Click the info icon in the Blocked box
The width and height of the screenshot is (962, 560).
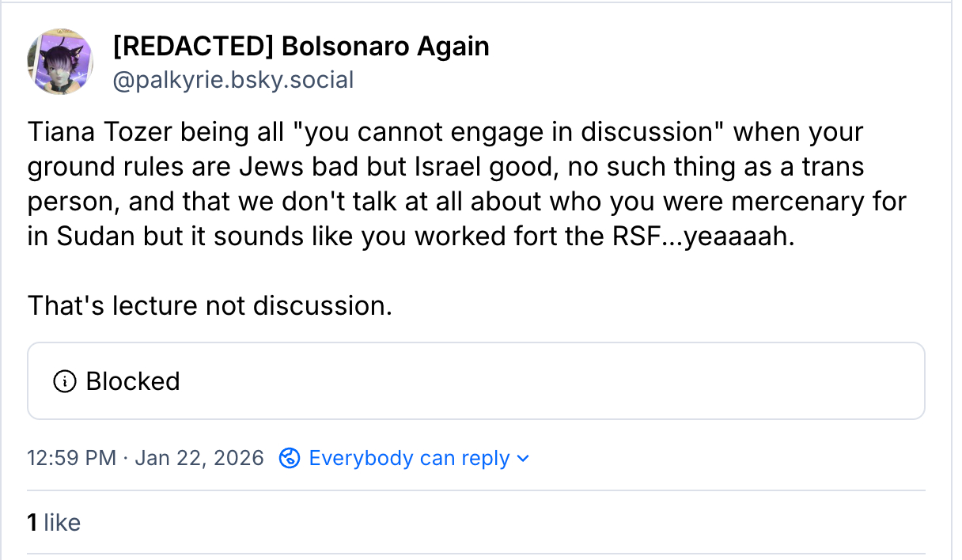pos(64,381)
